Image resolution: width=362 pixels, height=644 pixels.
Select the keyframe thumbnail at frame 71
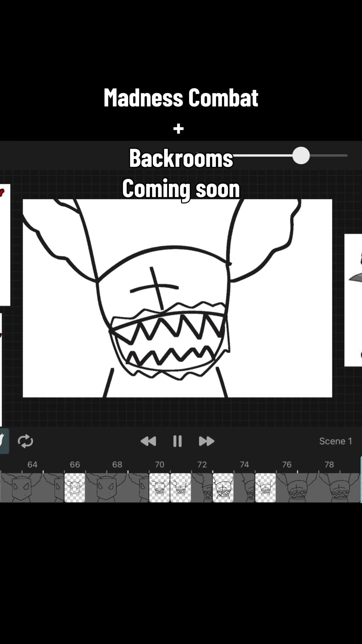pos(181,487)
